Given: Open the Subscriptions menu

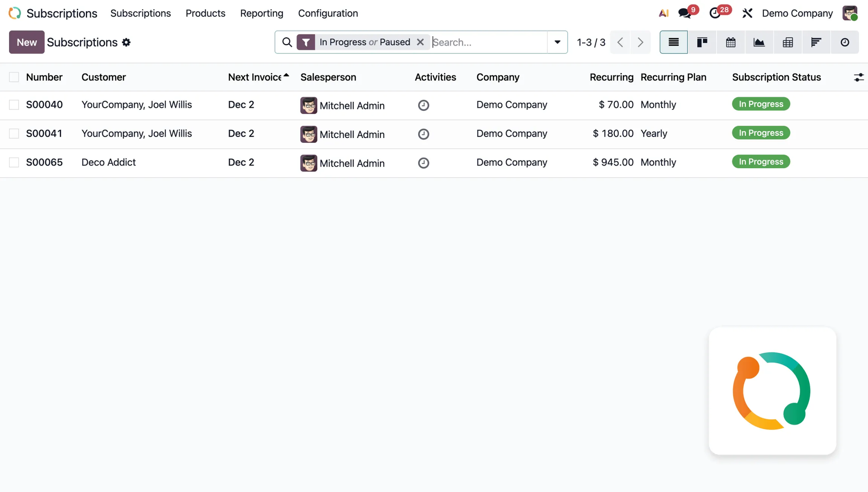Looking at the screenshot, I should click(x=141, y=13).
